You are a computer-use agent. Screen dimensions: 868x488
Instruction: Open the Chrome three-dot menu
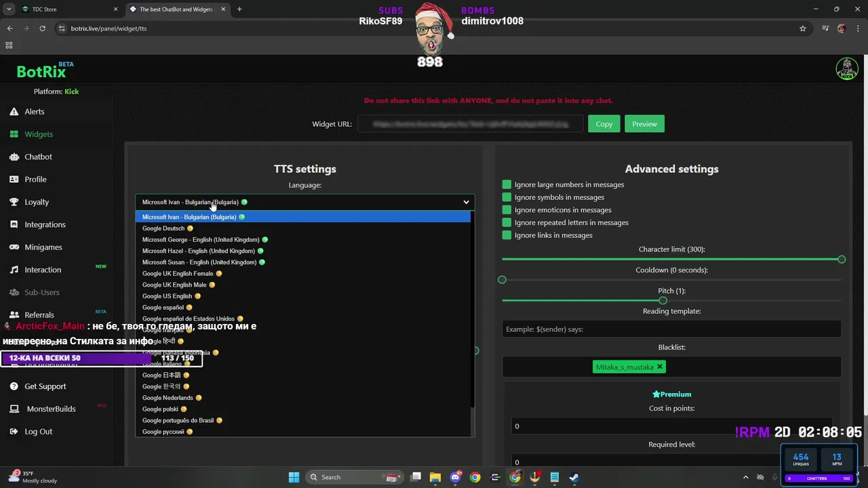point(858,28)
